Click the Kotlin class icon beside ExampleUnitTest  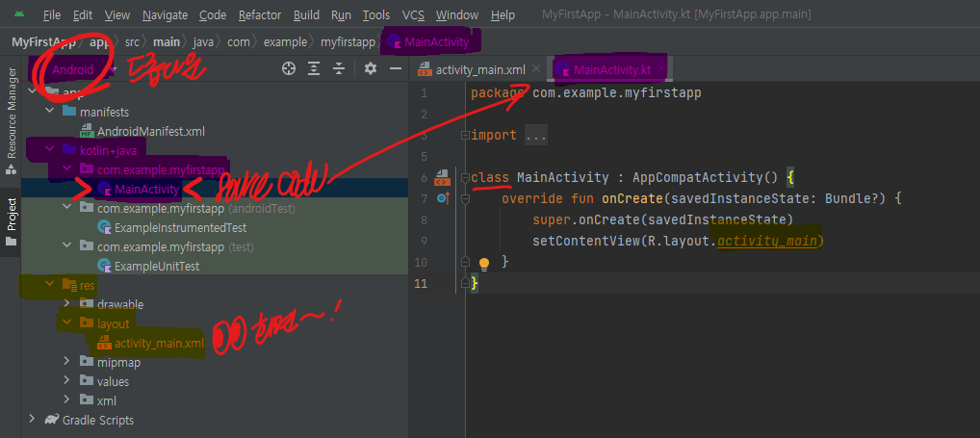click(105, 267)
